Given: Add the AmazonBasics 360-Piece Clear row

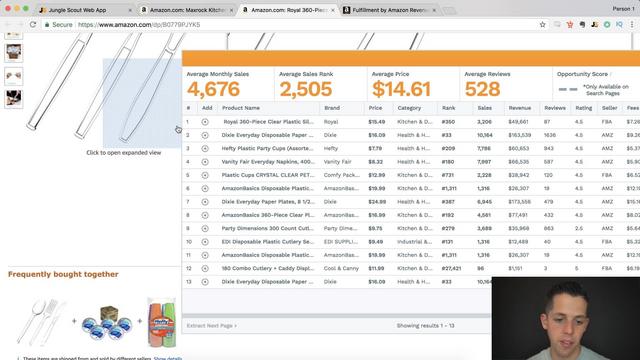Looking at the screenshot, I should tap(205, 215).
